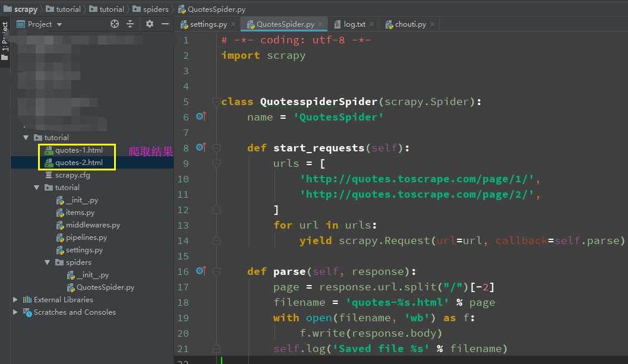The image size is (628, 364).
Task: Collapse the top tutorial folder in tree
Action: pyautogui.click(x=26, y=137)
